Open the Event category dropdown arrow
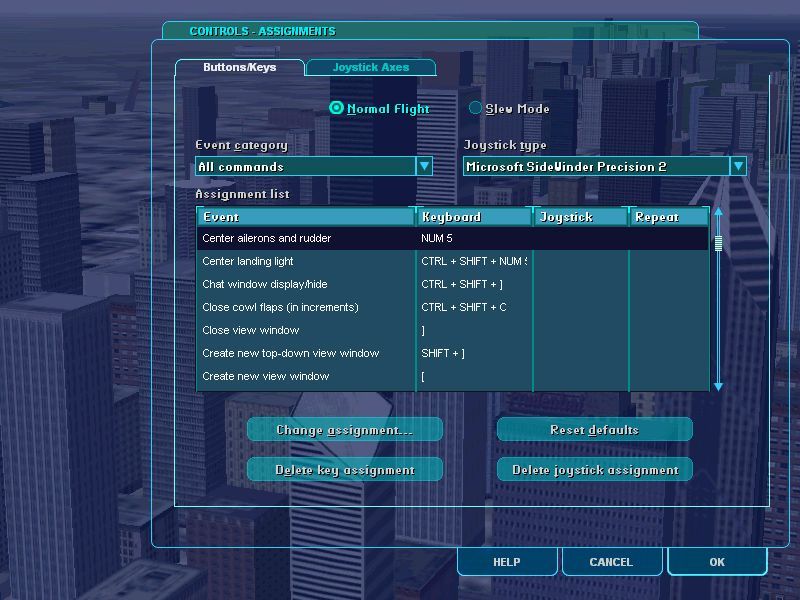Screen dimensions: 800x600 coord(424,166)
